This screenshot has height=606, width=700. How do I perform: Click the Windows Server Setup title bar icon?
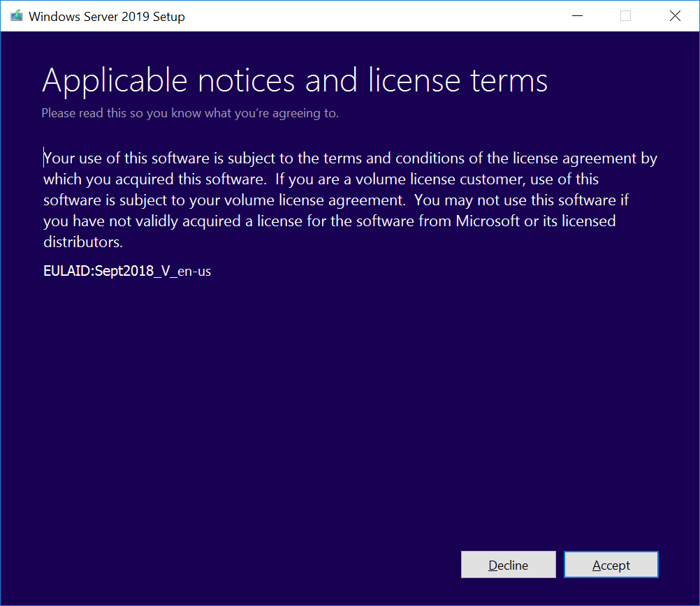(x=16, y=16)
